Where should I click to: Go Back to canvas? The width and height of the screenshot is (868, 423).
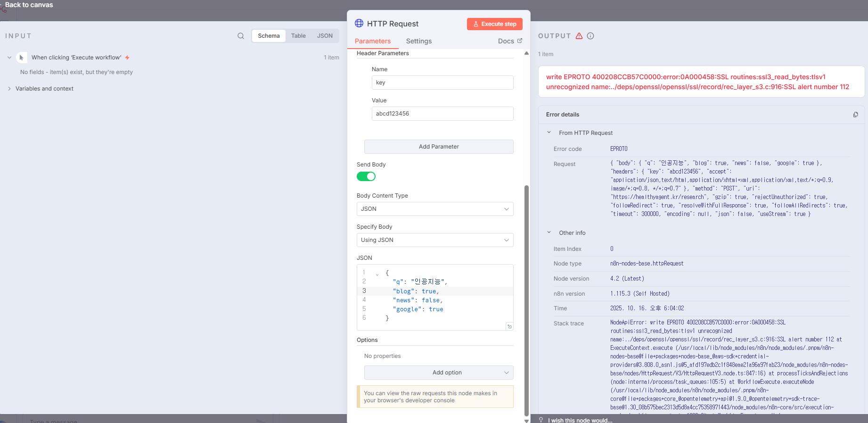pyautogui.click(x=29, y=5)
